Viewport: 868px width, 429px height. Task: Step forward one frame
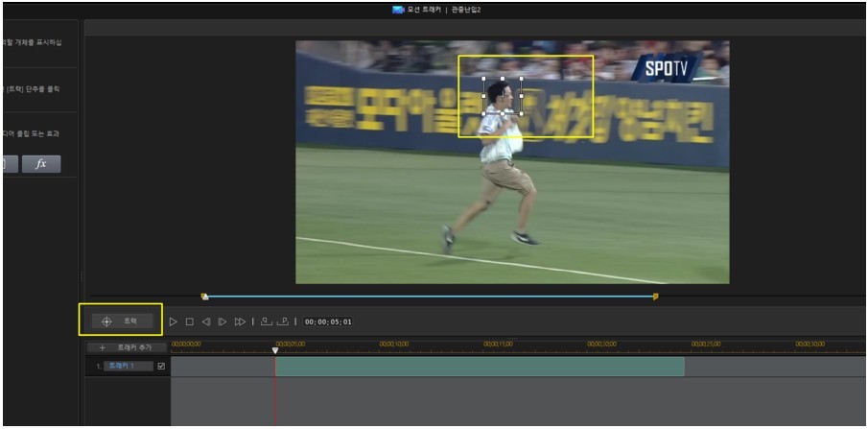[x=222, y=322]
